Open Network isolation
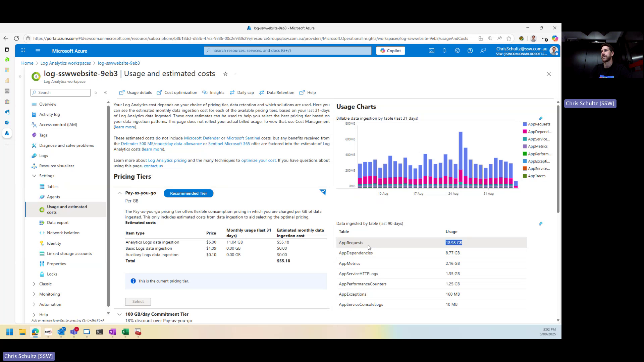Image resolution: width=644 pixels, height=362 pixels. (x=63, y=233)
